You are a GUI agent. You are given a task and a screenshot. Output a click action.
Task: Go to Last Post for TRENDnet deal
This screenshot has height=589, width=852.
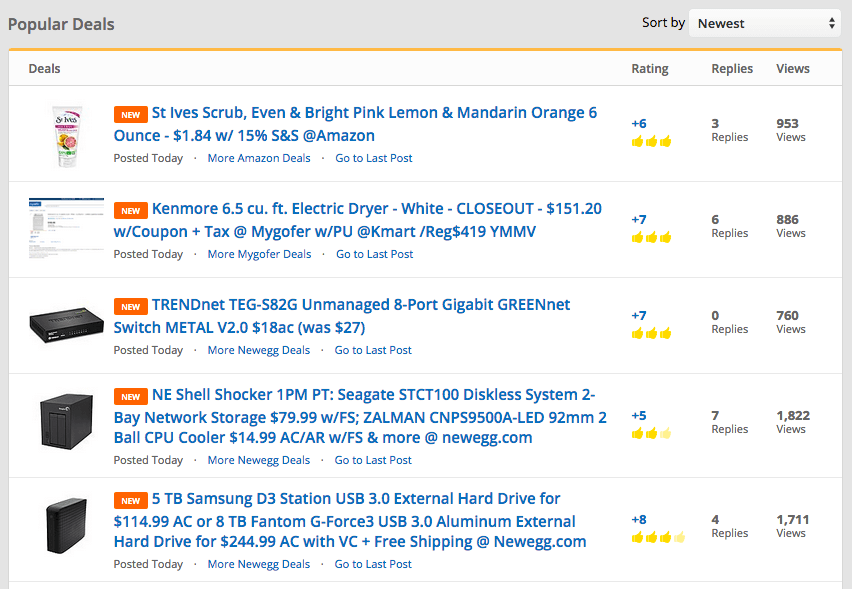373,350
